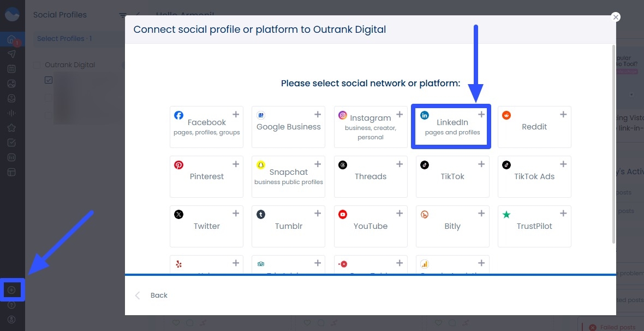Open the calendar icon in the left sidebar
The image size is (644, 331).
pos(11,69)
